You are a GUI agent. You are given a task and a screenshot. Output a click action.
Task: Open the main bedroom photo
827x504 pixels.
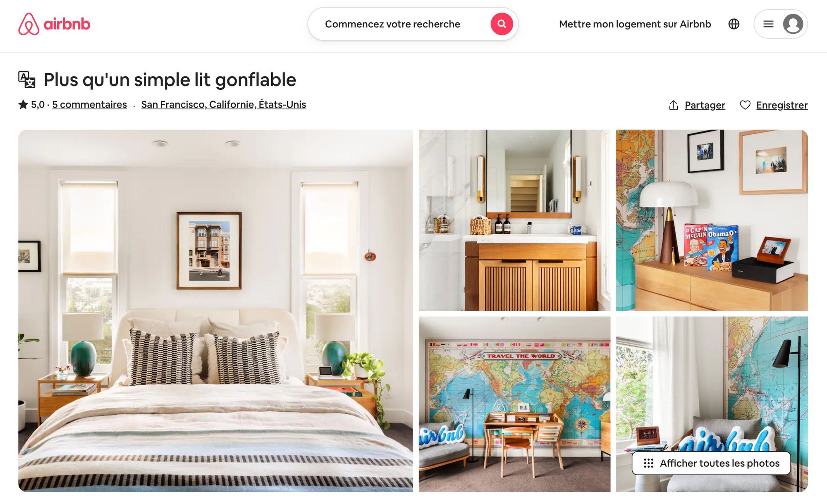pyautogui.click(x=215, y=311)
